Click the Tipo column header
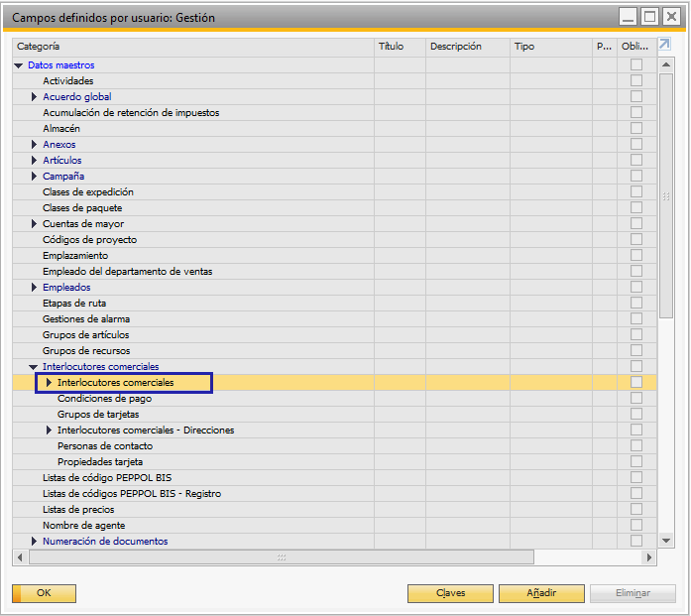This screenshot has height=616, width=691. [551, 47]
